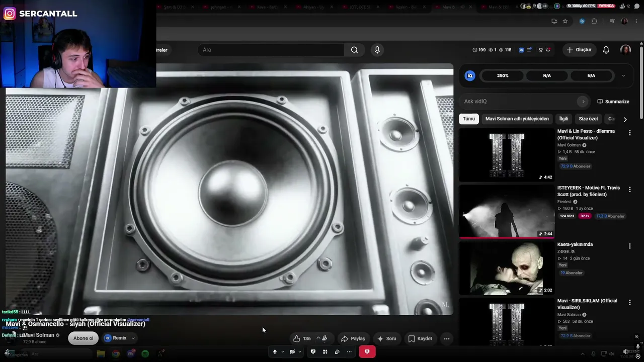Screen dimensions: 644x362
Task: Open the more actions ellipsis under video
Action: point(446,338)
